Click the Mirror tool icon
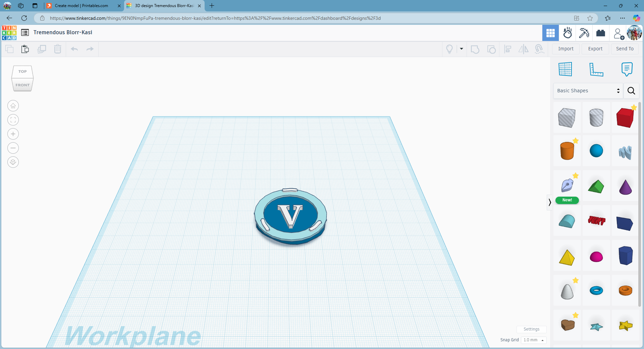This screenshot has height=349, width=644. [523, 49]
